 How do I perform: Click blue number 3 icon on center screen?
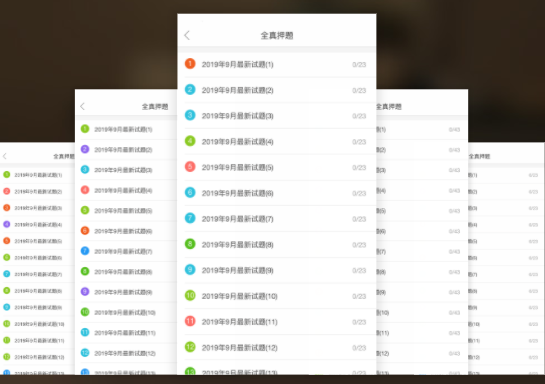pos(190,115)
